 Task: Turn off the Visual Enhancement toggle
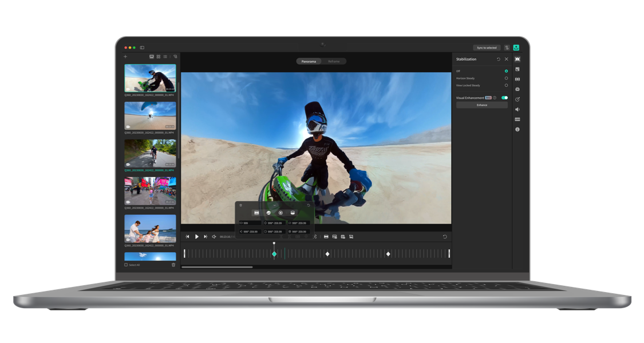(504, 98)
